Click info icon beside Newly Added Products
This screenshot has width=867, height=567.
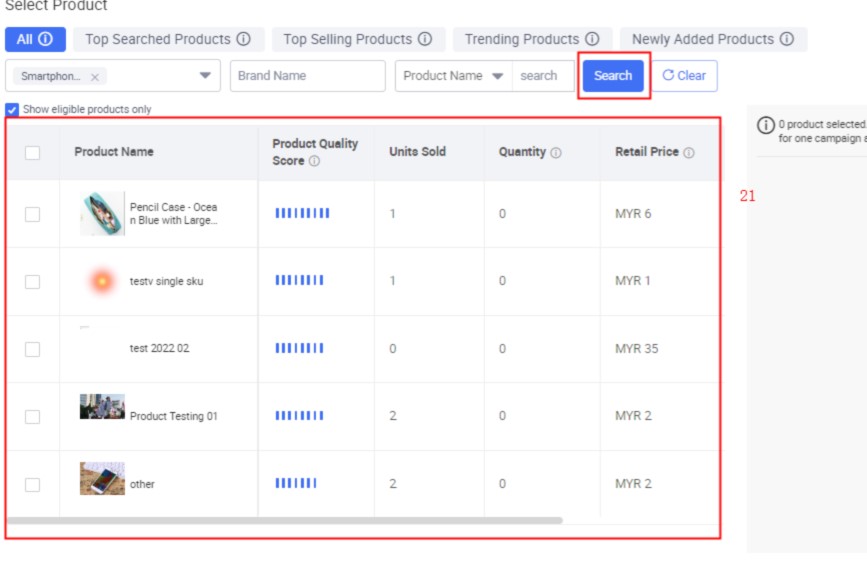(787, 39)
